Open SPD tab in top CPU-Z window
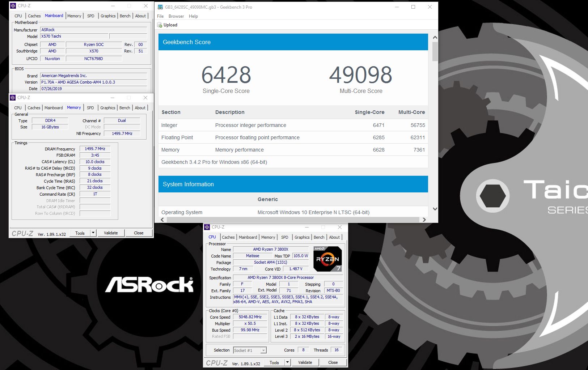Viewport: 588px width, 370px height. click(x=91, y=16)
